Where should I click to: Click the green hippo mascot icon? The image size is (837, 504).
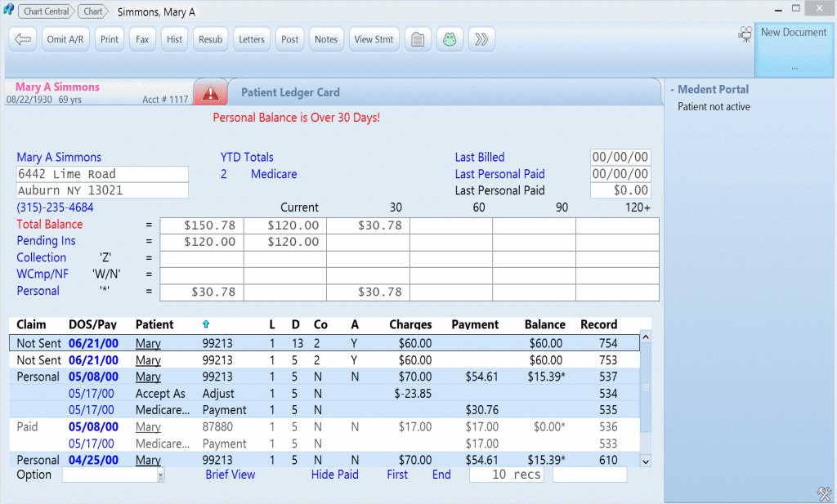(x=449, y=38)
